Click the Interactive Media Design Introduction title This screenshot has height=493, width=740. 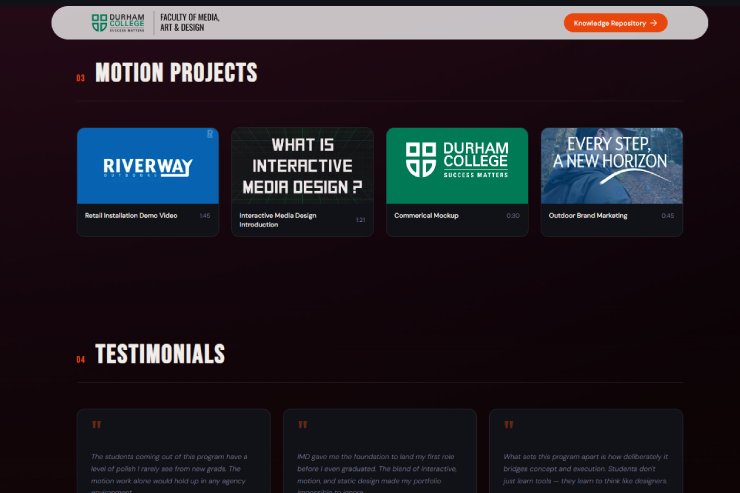click(x=277, y=220)
